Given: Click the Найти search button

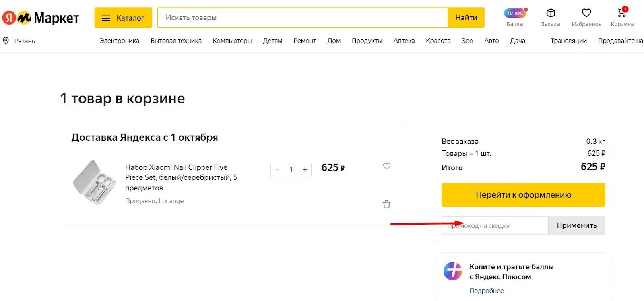Looking at the screenshot, I should pyautogui.click(x=466, y=18).
